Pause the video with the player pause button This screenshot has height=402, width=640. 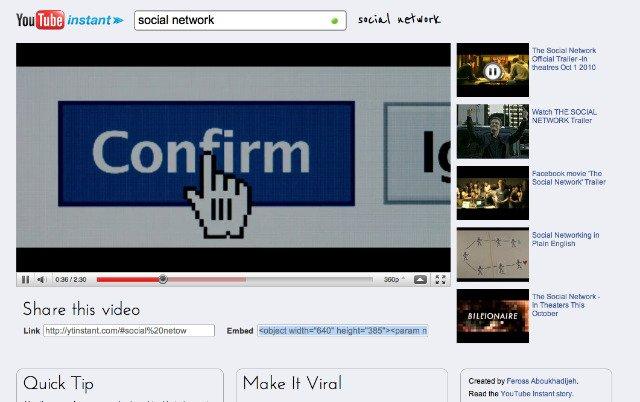click(25, 280)
